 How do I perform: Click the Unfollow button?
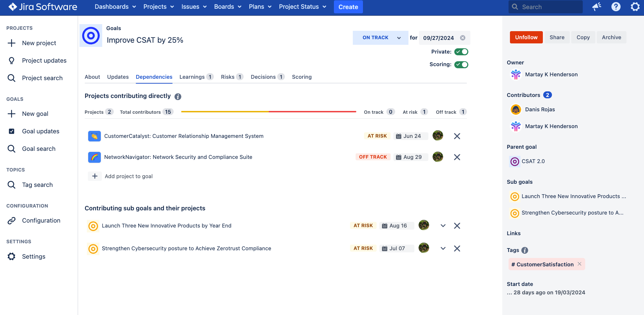[x=526, y=37]
